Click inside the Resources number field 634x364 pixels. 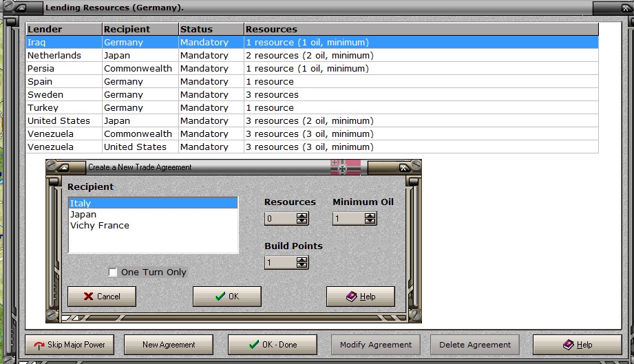pos(281,219)
